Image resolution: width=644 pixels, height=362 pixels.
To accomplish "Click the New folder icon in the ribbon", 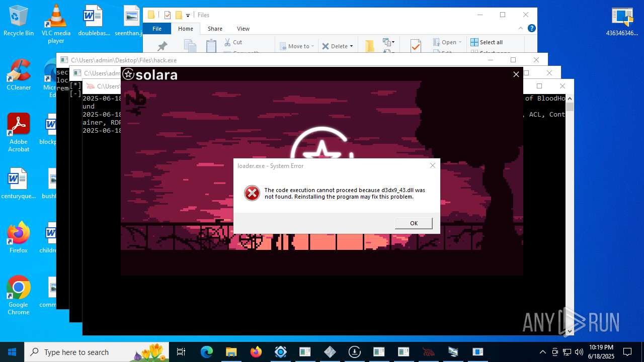I will click(370, 46).
